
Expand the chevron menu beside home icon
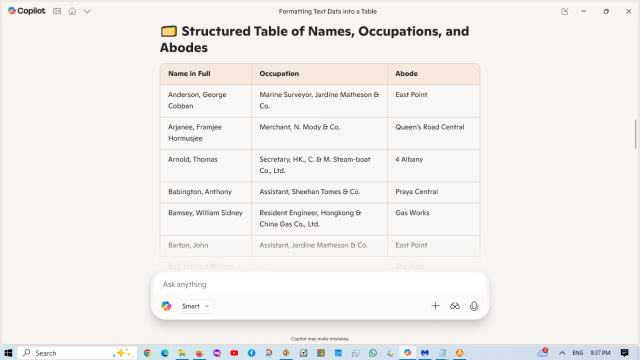pos(87,11)
